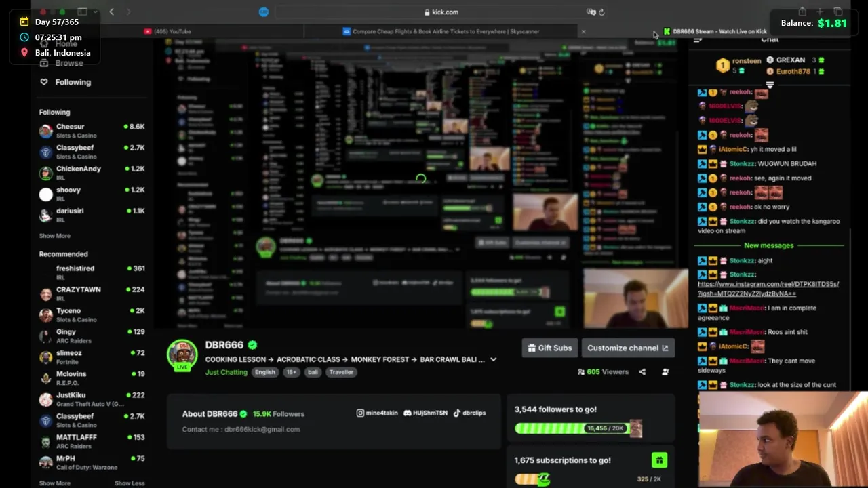The width and height of the screenshot is (868, 488).
Task: Focus the kick.com address bar
Action: pos(441,12)
